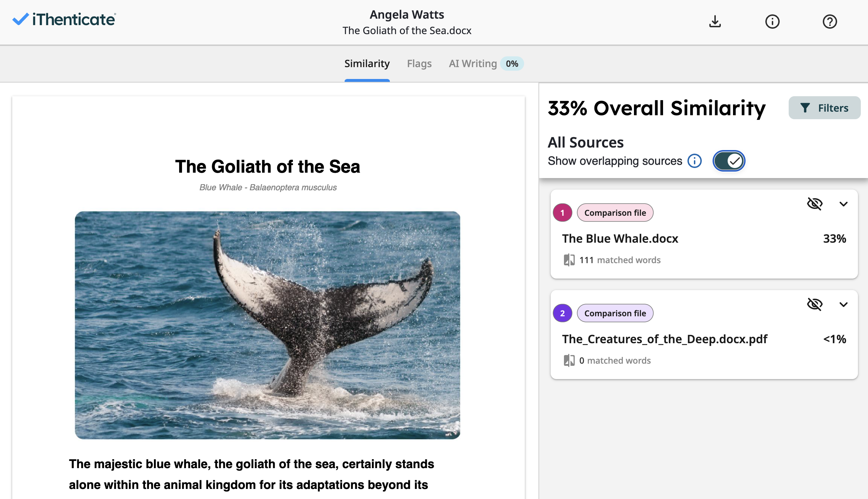
Task: Open the help question mark icon
Action: (830, 22)
